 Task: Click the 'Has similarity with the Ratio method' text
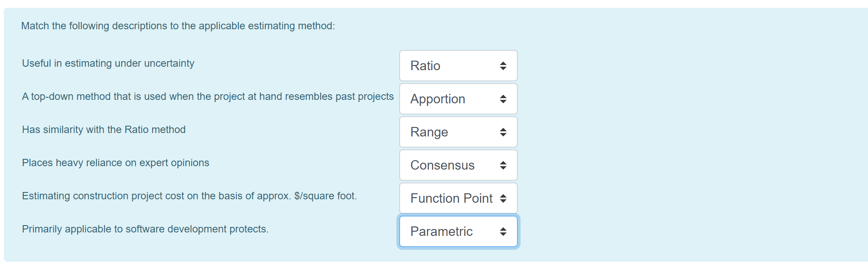tap(104, 130)
